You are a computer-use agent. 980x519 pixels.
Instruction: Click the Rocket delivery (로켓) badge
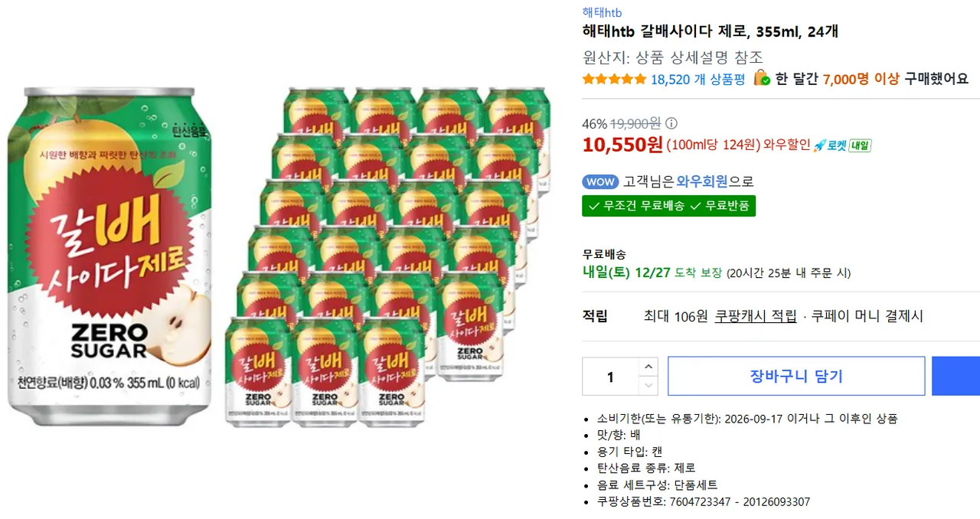tap(829, 145)
